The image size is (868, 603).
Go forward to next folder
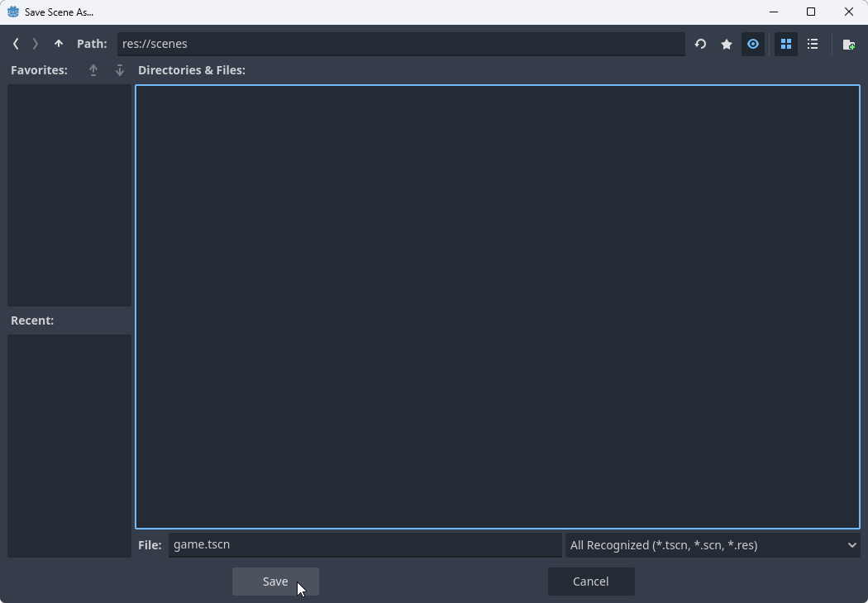(36, 44)
